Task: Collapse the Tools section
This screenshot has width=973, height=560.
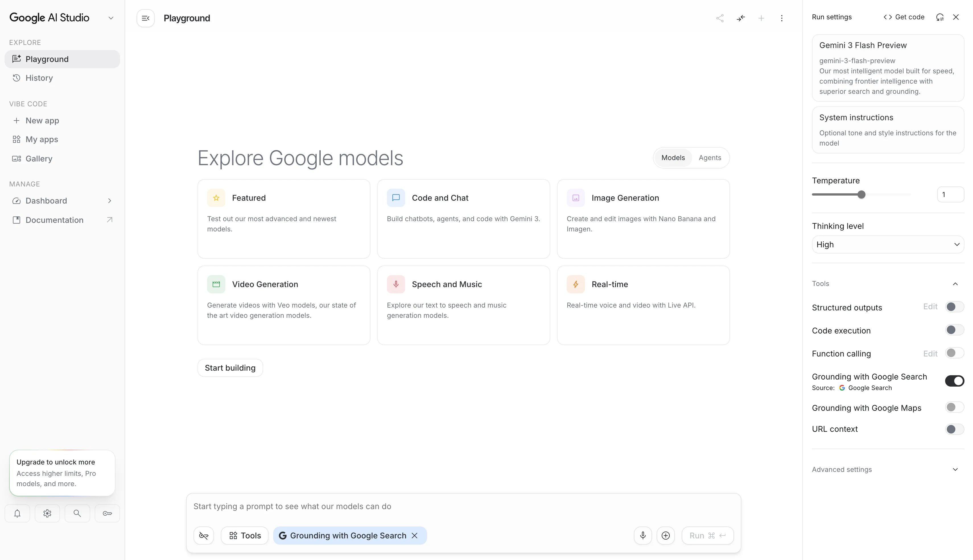Action: click(955, 284)
